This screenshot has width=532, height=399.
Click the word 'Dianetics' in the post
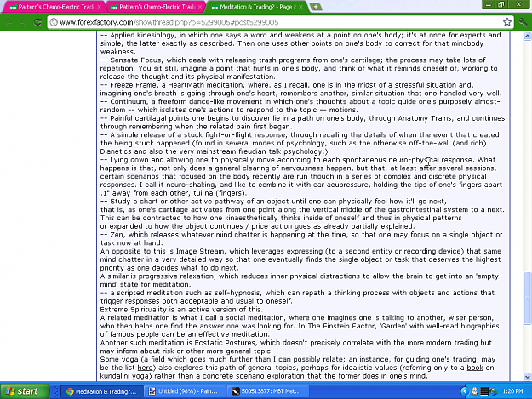(116, 151)
